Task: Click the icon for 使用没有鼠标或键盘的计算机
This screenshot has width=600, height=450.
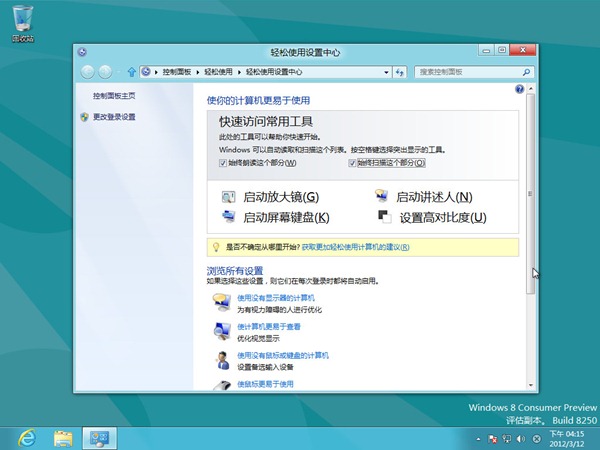Action: pos(222,360)
